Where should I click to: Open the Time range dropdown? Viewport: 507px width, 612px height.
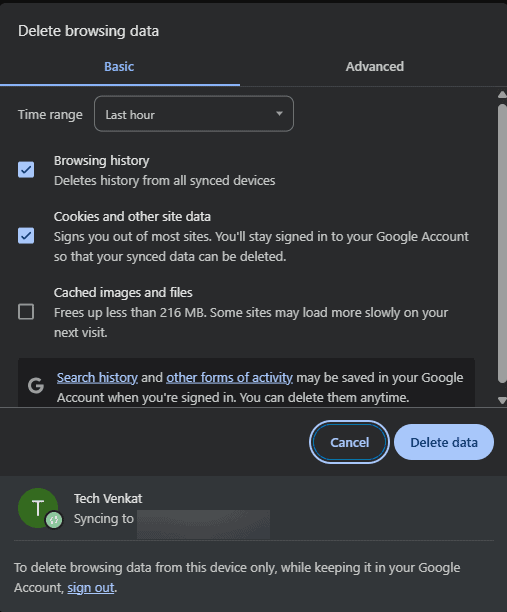194,114
